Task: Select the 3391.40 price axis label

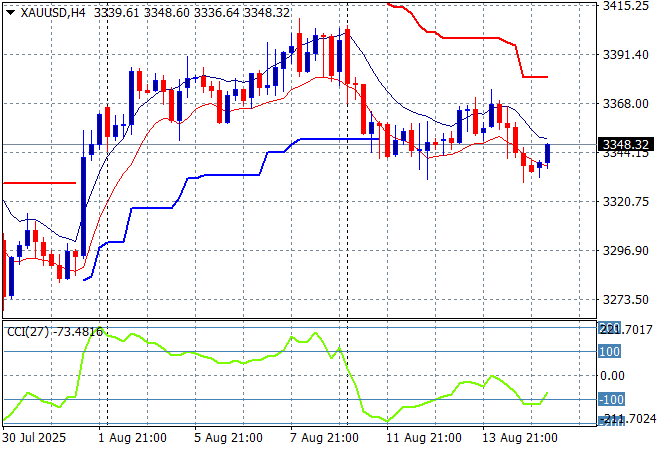Action: click(x=626, y=55)
